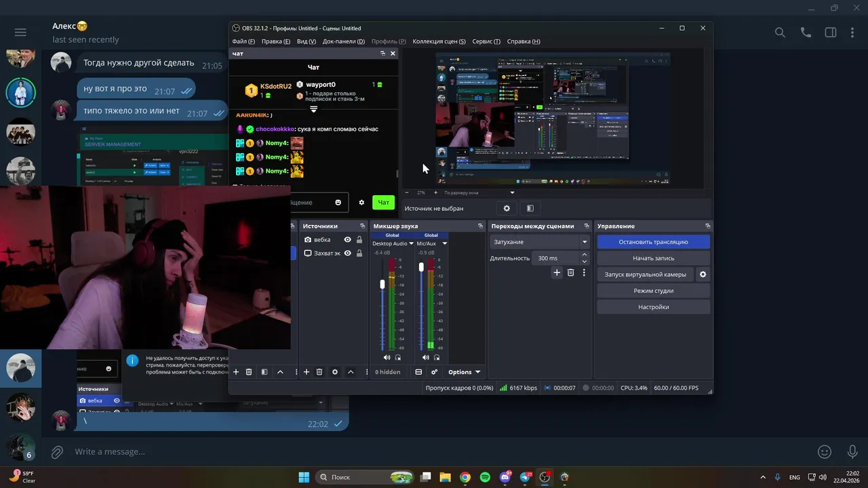Open virtual camera settings gear
This screenshot has width=868, height=488.
(x=703, y=274)
